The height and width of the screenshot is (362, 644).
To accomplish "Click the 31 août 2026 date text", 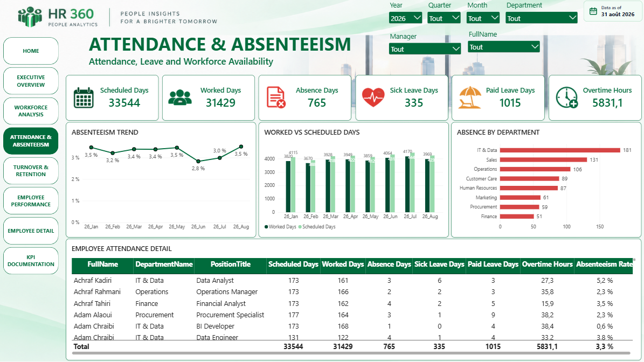I will click(x=618, y=14).
